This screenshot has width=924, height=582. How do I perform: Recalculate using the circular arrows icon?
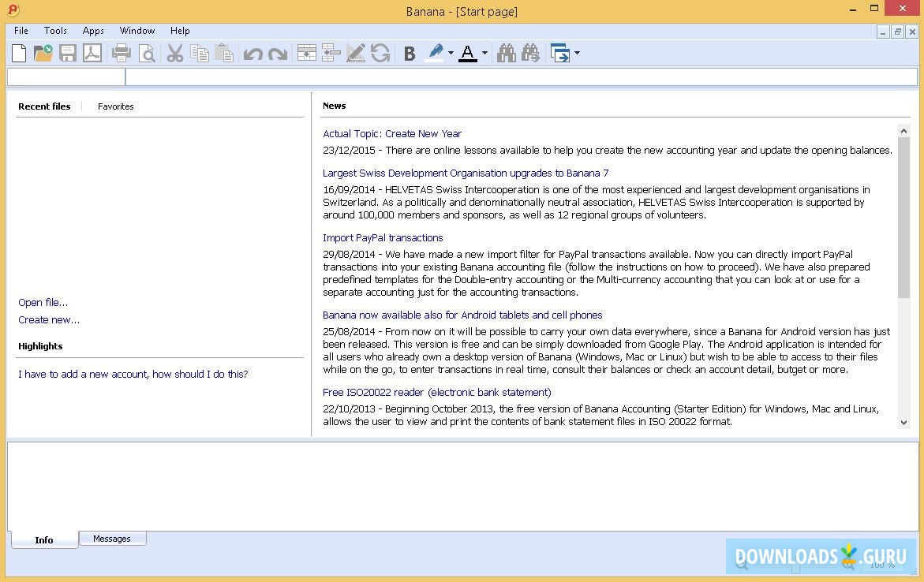[380, 53]
